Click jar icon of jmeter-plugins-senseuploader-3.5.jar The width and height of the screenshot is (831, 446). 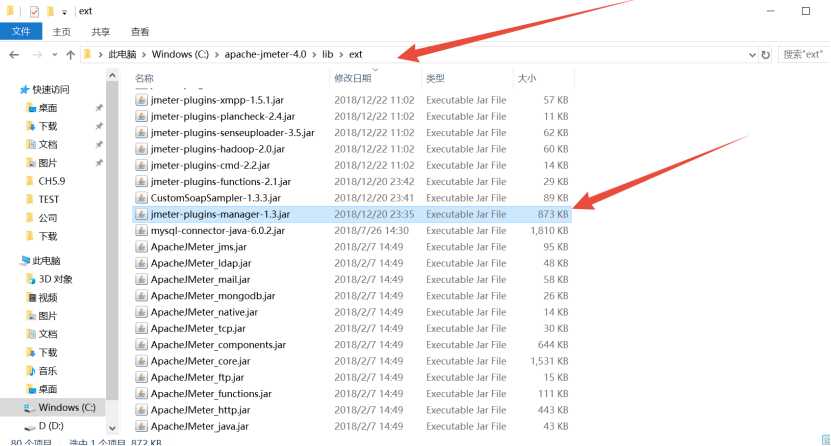pyautogui.click(x=141, y=133)
